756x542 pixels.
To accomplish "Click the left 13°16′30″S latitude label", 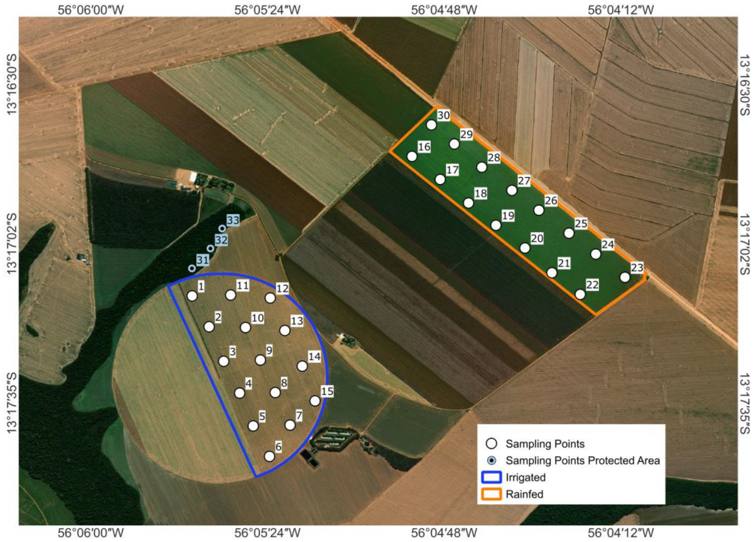I will coord(10,84).
